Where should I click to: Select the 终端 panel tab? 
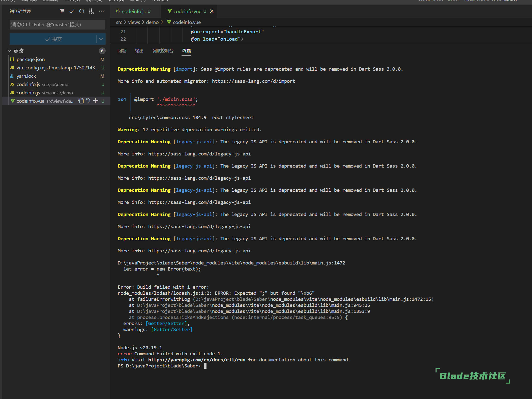click(x=187, y=51)
